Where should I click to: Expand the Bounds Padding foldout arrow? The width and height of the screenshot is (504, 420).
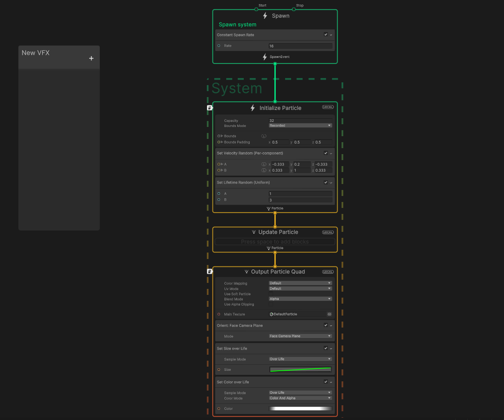pyautogui.click(x=222, y=142)
